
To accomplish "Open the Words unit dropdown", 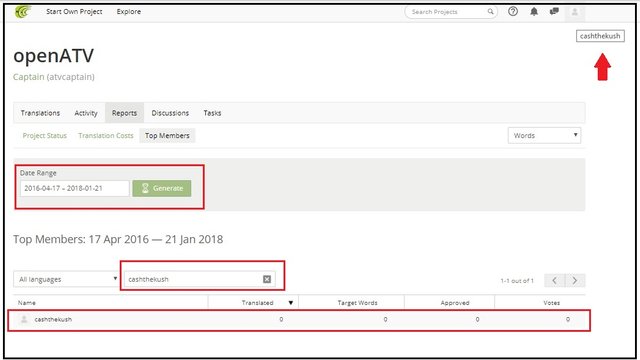I will pos(544,136).
